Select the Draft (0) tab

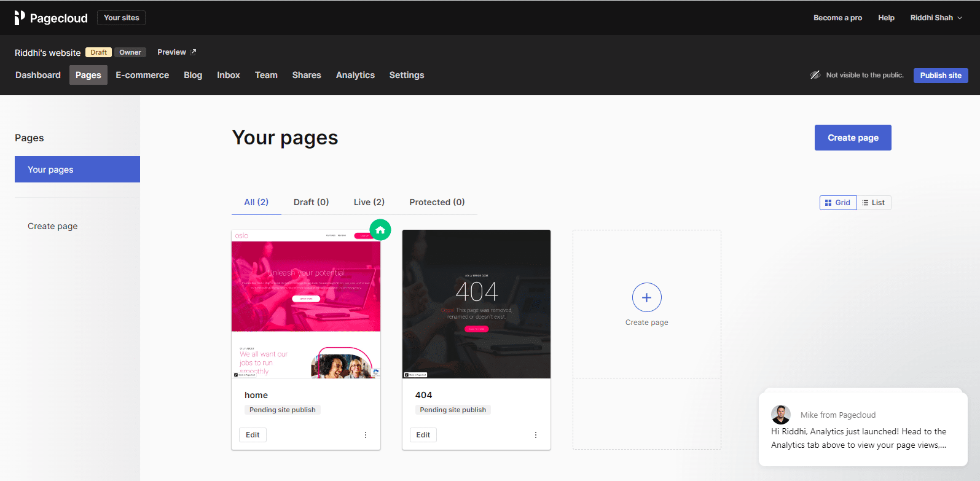click(x=311, y=202)
